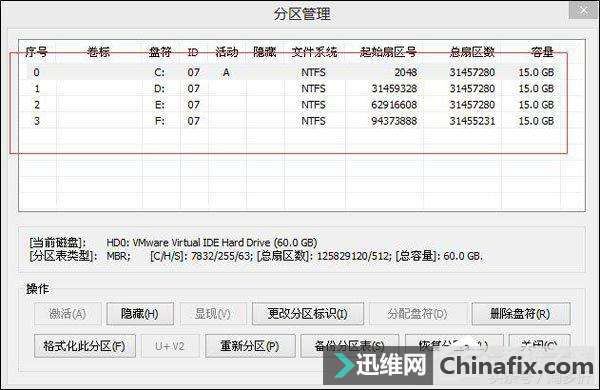Click the 15.0 GB capacity in the C: row
Screen dimensions: 600x390
click(x=536, y=72)
